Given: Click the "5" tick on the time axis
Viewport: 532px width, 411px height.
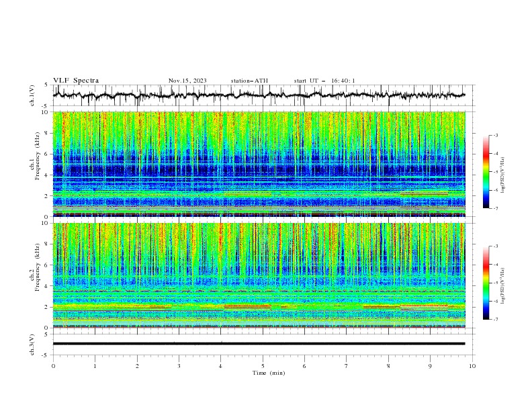Looking at the screenshot, I should [x=263, y=366].
